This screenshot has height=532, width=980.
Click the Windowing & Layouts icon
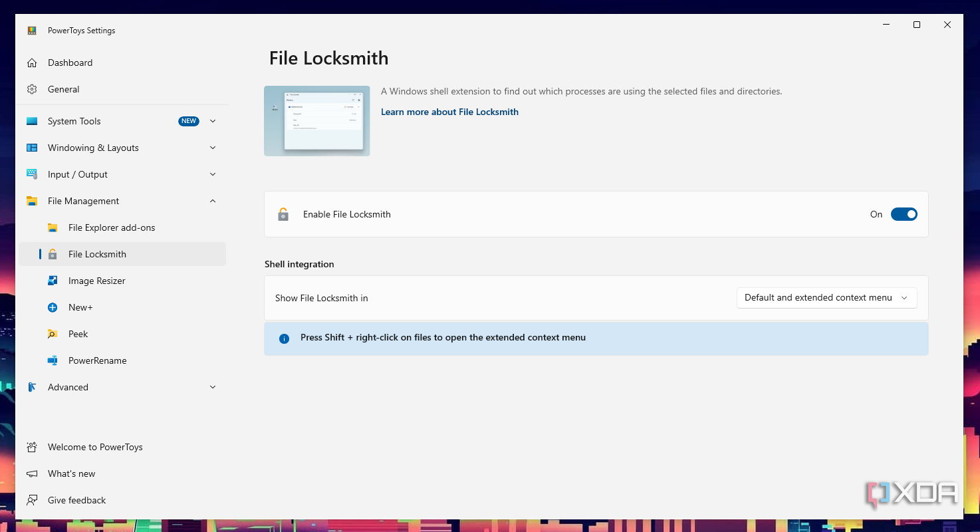click(32, 148)
